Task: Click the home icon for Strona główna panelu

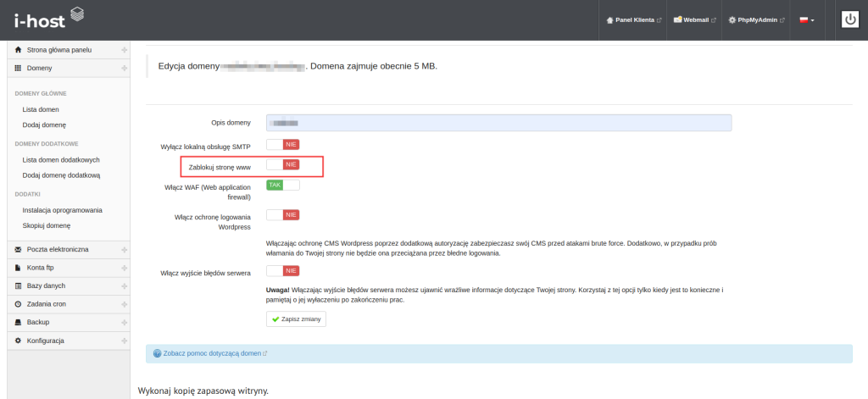Action: [19, 50]
